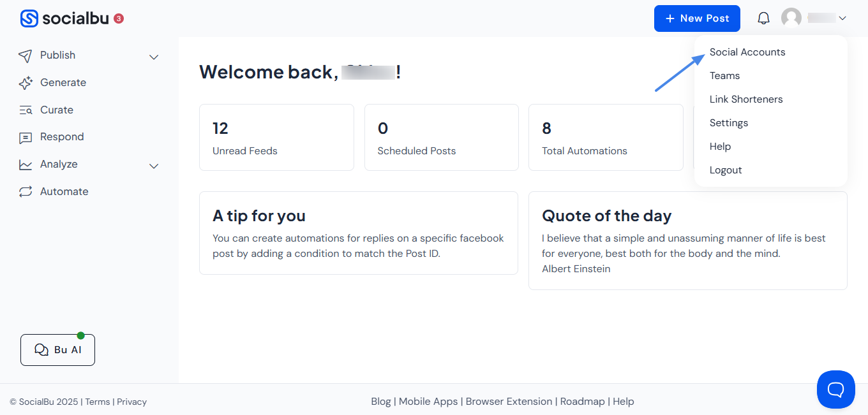
Task: Select the Generate sparkle icon
Action: (x=26, y=83)
